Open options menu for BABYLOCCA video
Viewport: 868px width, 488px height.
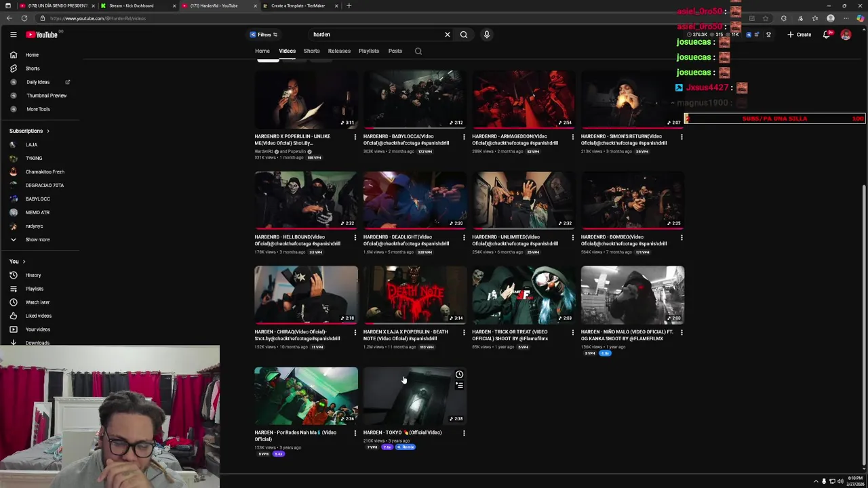(x=464, y=137)
